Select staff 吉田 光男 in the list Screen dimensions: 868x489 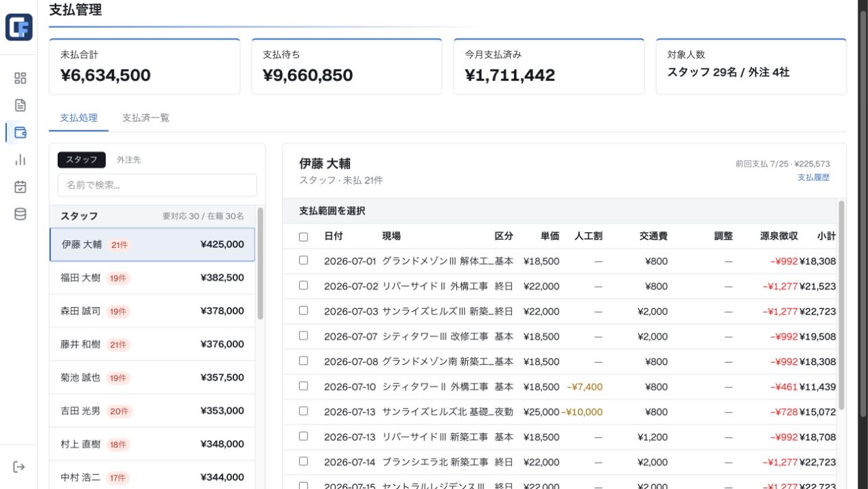(x=152, y=411)
